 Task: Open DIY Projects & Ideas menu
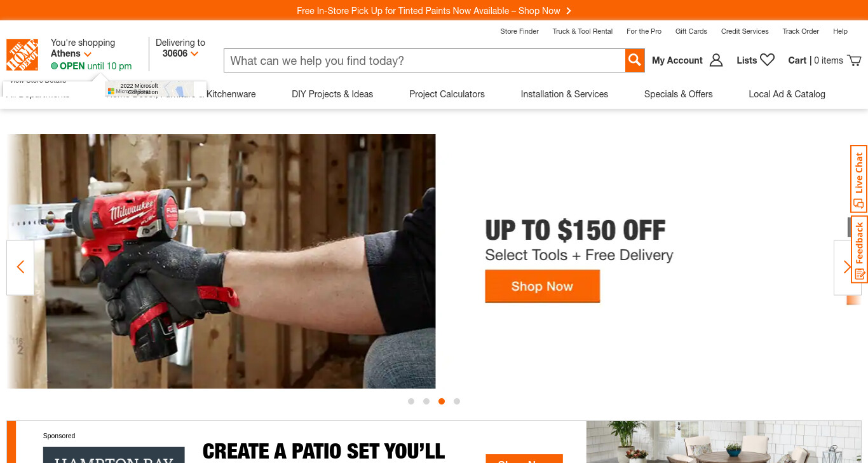coord(332,94)
